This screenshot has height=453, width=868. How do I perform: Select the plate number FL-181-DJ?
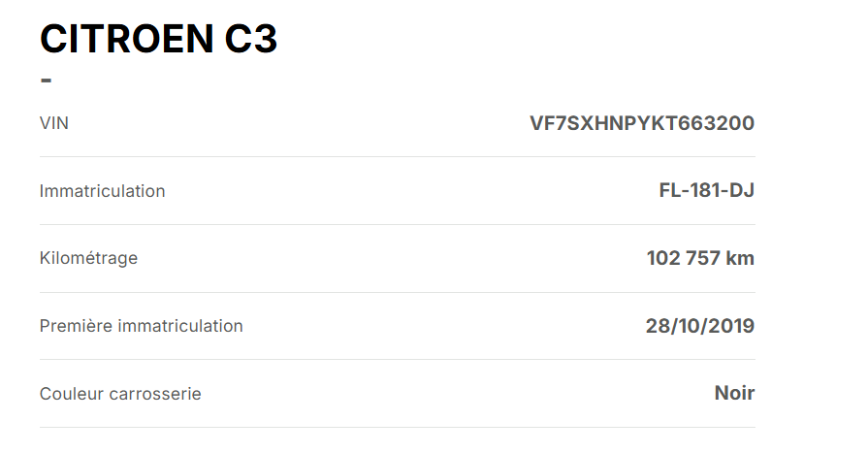coord(706,190)
